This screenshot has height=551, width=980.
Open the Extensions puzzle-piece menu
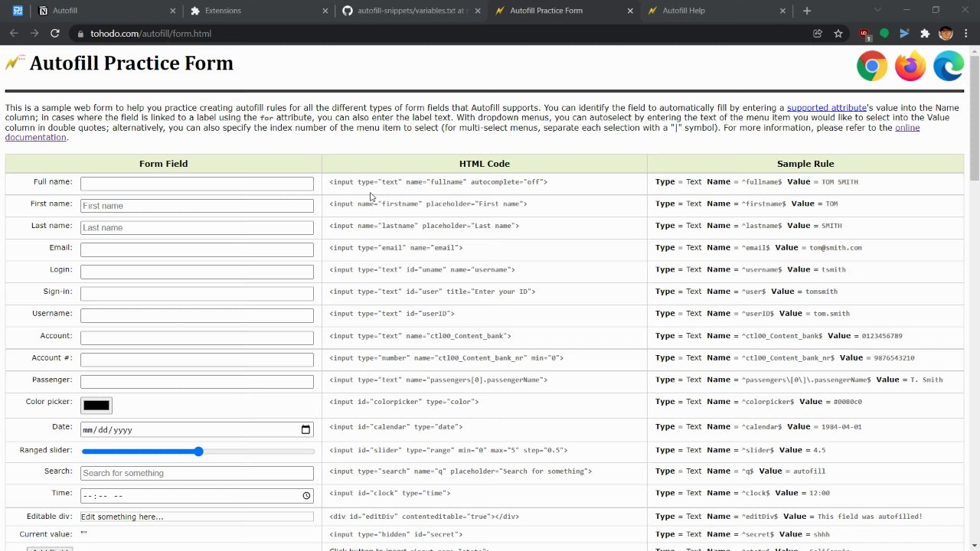(925, 34)
